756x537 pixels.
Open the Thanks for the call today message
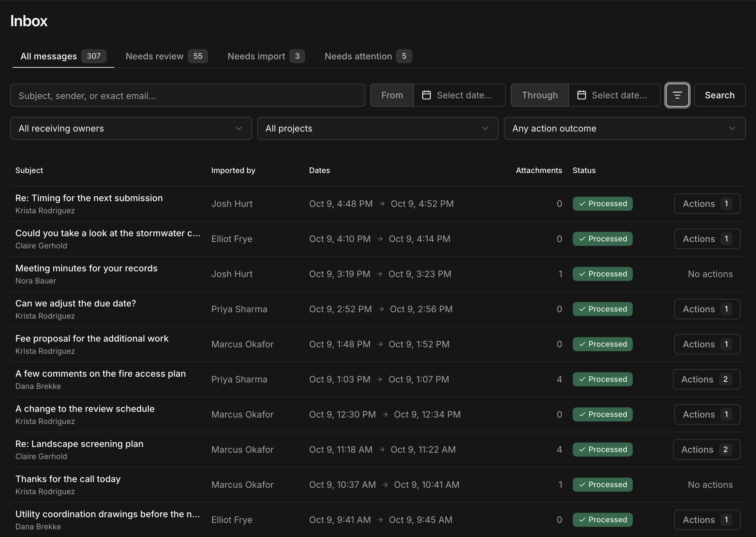[x=68, y=479]
